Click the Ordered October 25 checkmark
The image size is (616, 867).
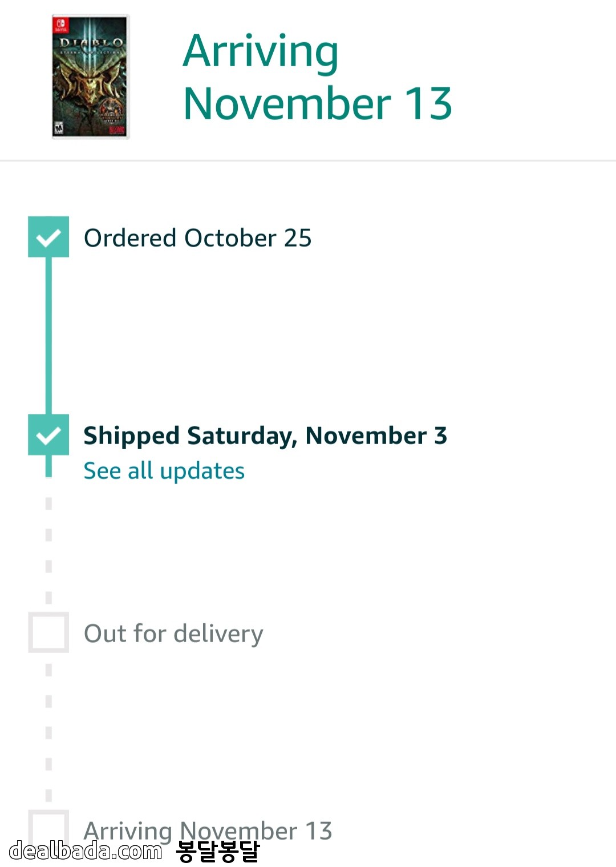48,237
